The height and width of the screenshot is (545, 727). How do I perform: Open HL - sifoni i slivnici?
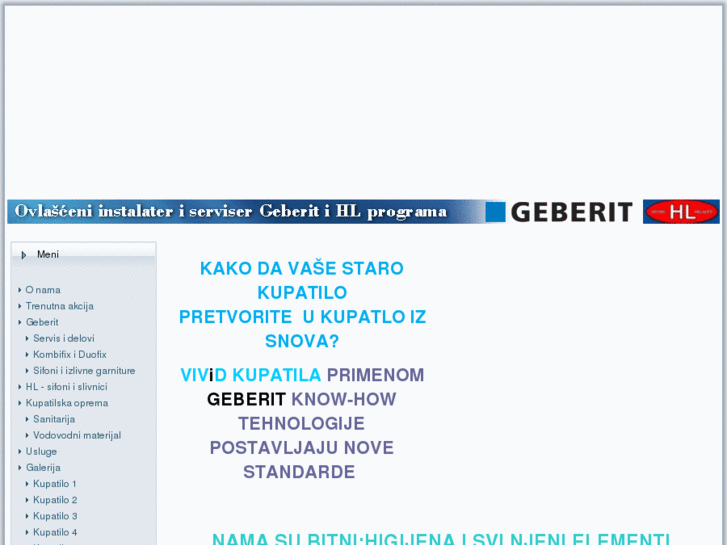click(66, 387)
